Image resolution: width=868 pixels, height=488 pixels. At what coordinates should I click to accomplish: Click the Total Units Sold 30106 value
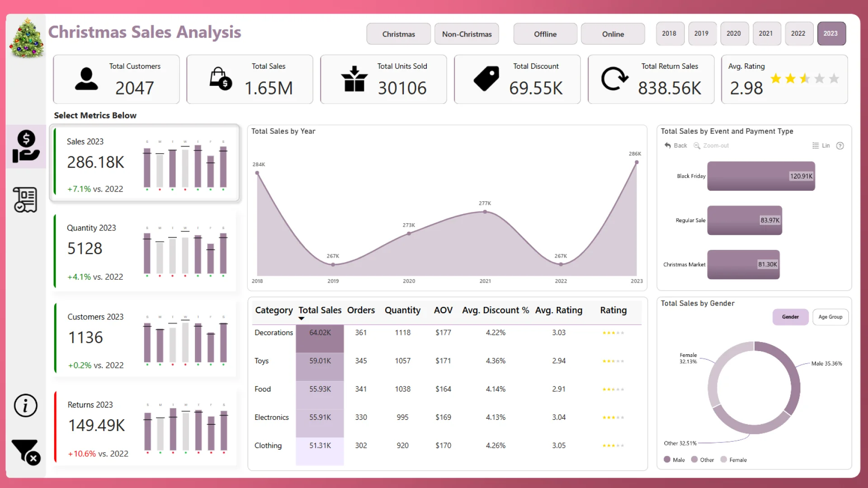tap(402, 88)
